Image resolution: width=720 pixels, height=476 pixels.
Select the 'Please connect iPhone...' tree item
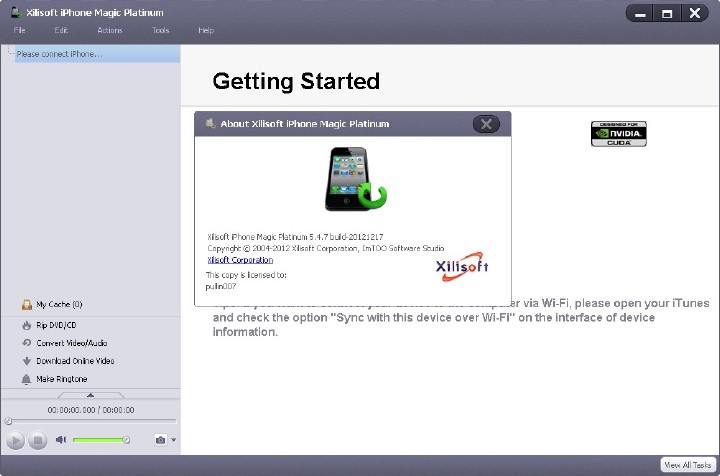pyautogui.click(x=59, y=54)
